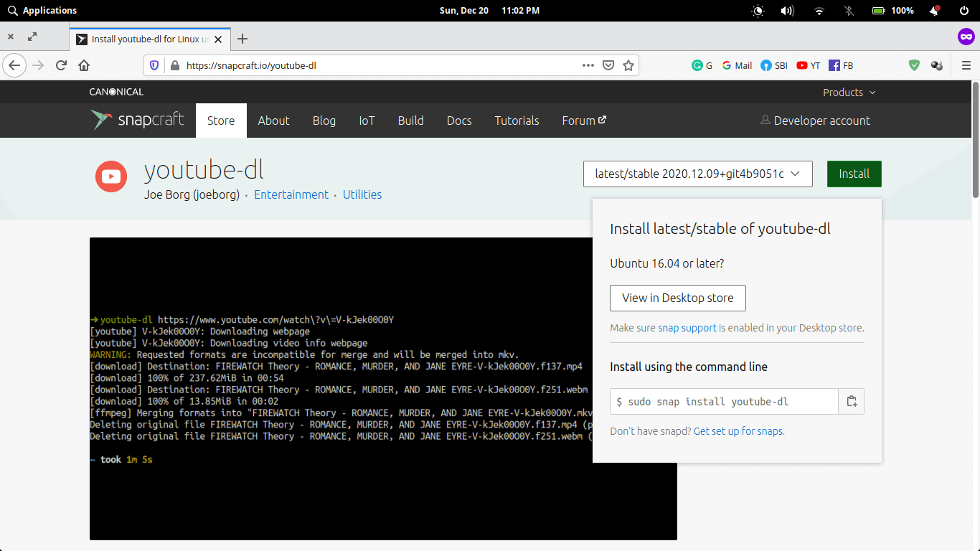This screenshot has height=551, width=980.
Task: Click the green Install button
Action: pyautogui.click(x=854, y=174)
